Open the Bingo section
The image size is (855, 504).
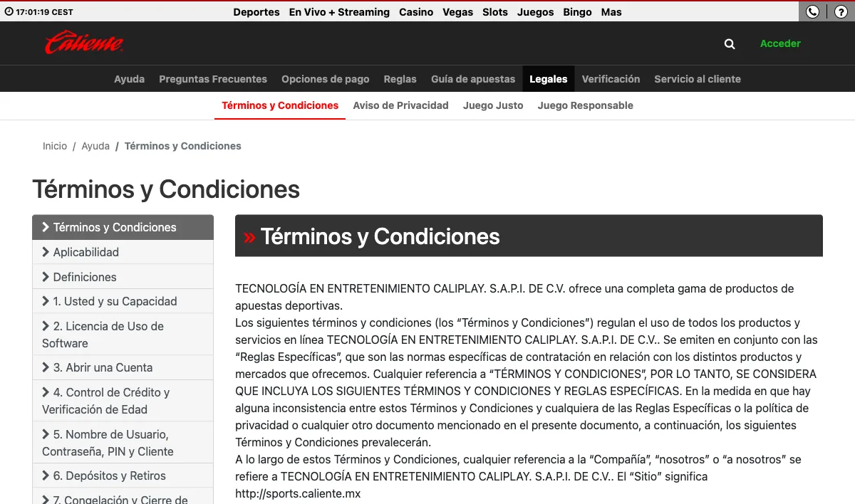(577, 12)
